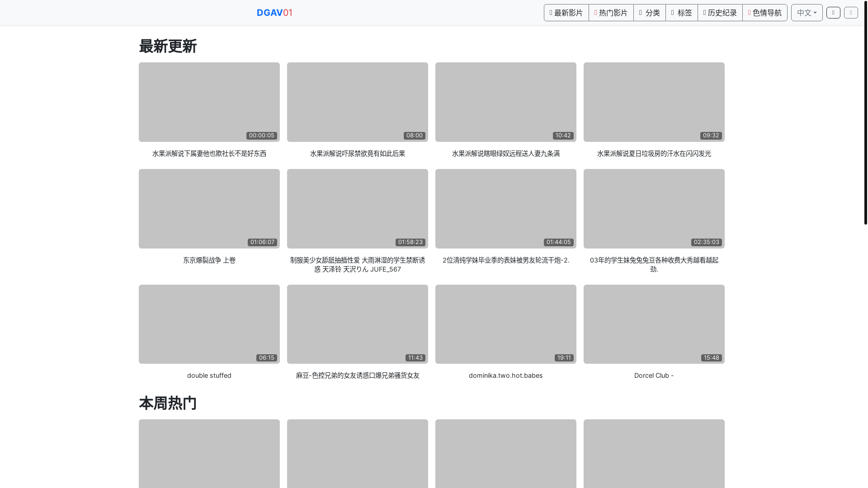
Task: Click the title 水果派解说夏日垃圾房的汗水在闪闪发光
Action: click(x=654, y=154)
